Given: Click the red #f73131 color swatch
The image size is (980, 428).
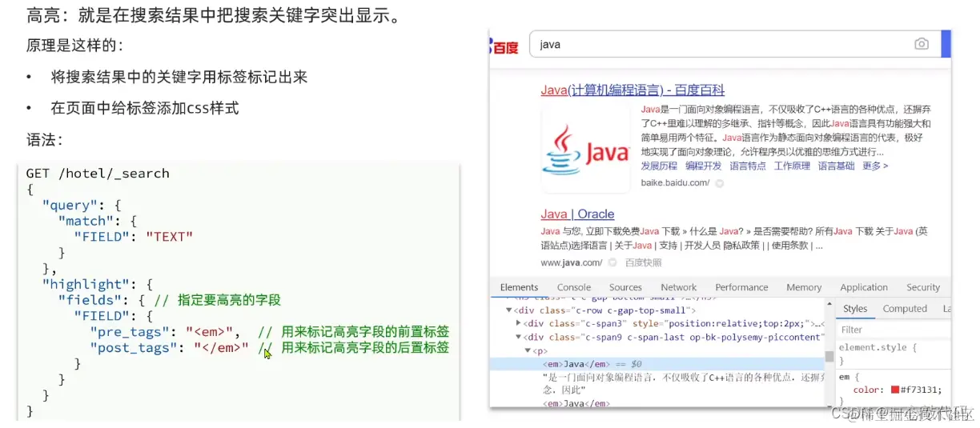Looking at the screenshot, I should click(x=895, y=390).
